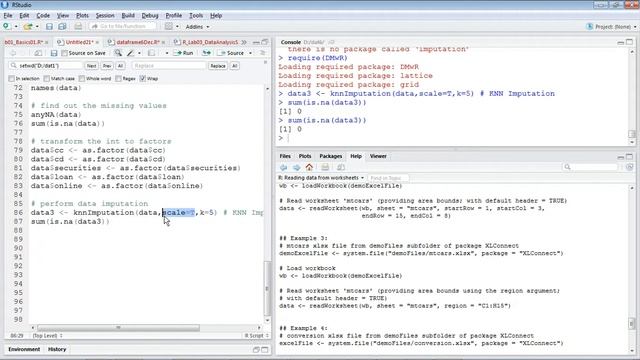Image resolution: width=640 pixels, height=360 pixels.
Task: Show in new window editor icon
Action: click(x=38, y=53)
